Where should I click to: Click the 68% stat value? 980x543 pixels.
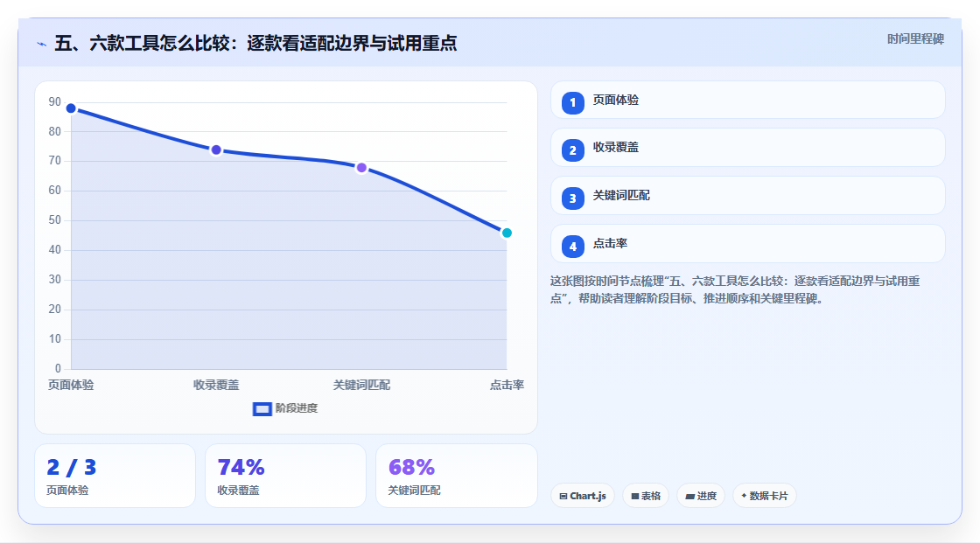411,468
